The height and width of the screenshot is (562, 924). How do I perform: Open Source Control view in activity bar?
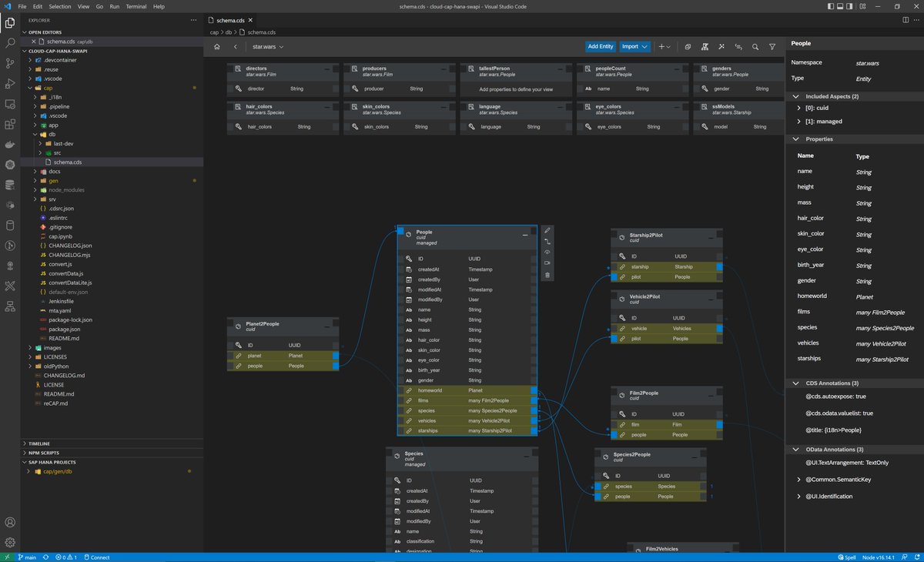point(10,63)
